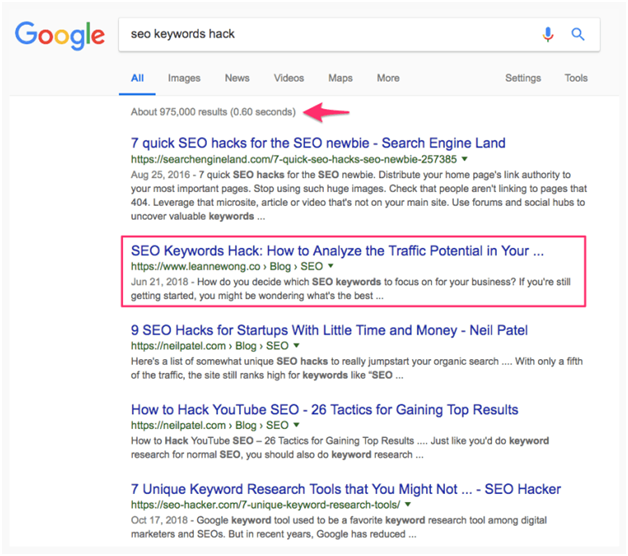Image resolution: width=628 pixels, height=556 pixels.
Task: Expand dropdown arrow under 'How to Hack YouTube SEO'
Action: click(x=296, y=425)
